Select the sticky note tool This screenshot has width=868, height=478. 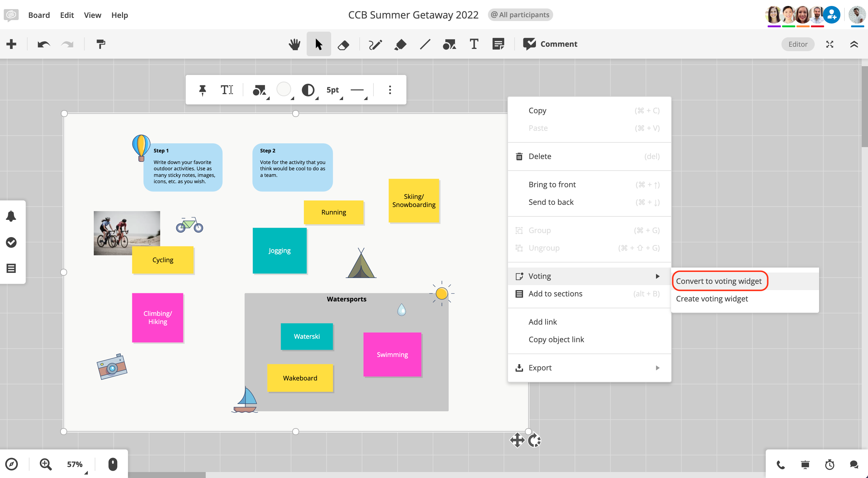(x=498, y=44)
